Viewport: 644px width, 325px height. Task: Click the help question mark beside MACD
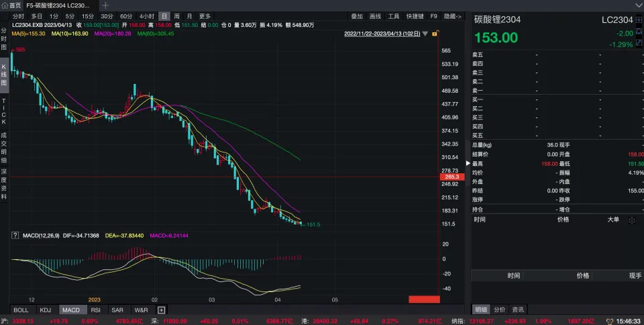(x=15, y=236)
